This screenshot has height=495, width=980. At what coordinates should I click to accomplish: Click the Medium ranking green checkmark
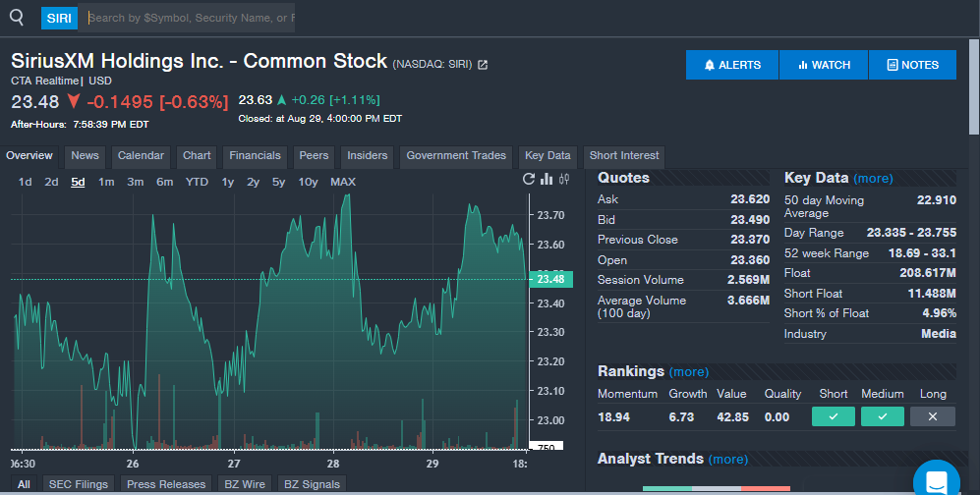(883, 416)
